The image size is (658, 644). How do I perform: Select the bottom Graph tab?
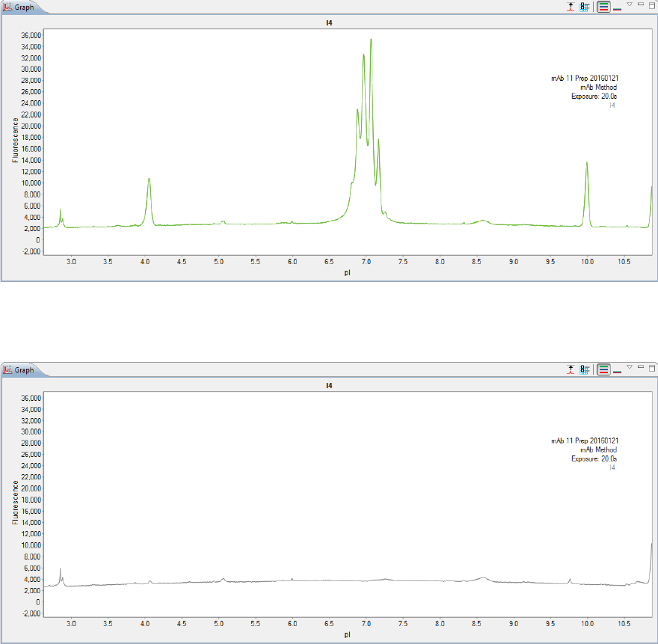[x=19, y=369]
